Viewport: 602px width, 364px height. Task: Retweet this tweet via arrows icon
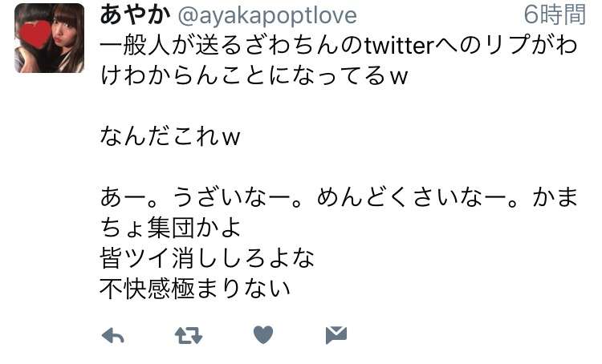pyautogui.click(x=188, y=336)
